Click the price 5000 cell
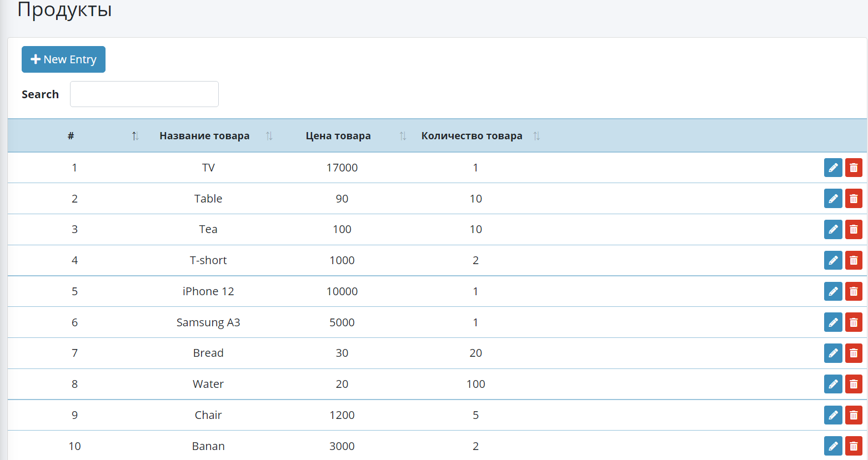 pos(342,322)
